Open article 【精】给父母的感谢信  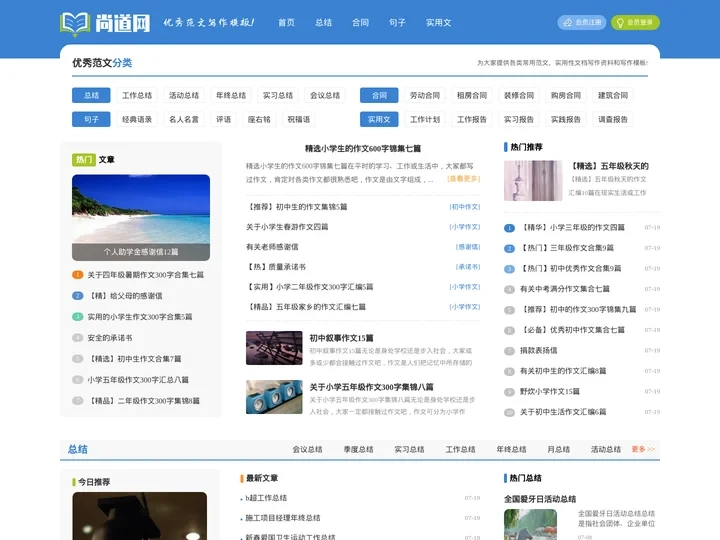125,296
